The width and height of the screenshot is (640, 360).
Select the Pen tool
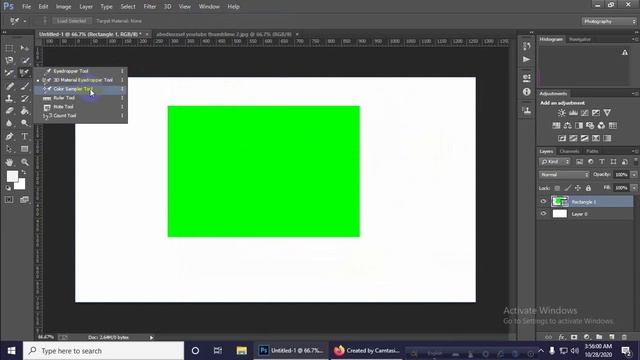pos(9,136)
